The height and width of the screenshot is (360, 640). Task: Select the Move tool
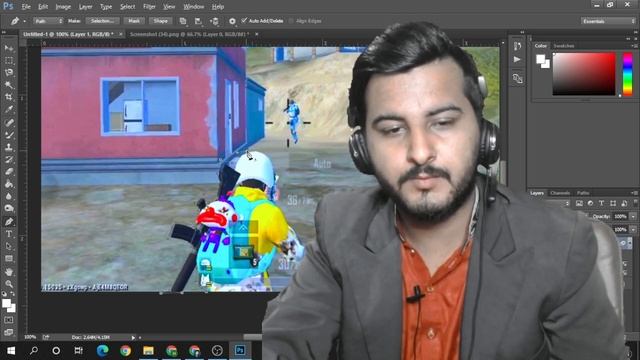click(x=9, y=48)
